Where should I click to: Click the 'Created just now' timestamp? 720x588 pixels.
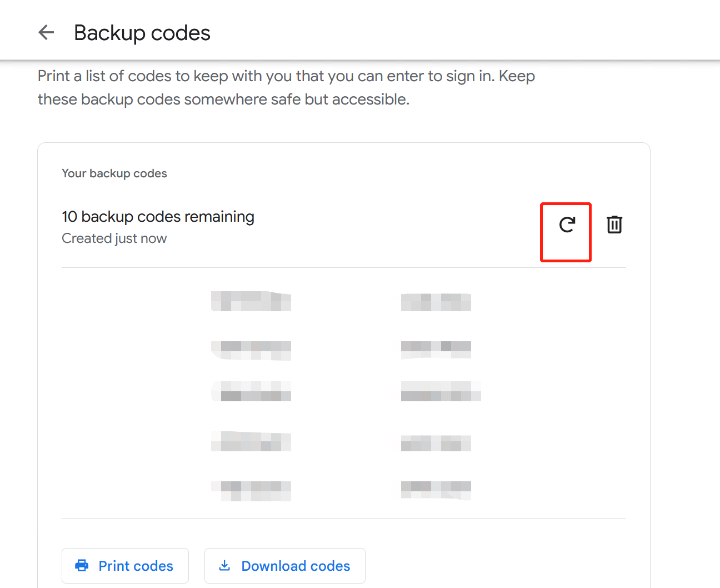pyautogui.click(x=114, y=238)
